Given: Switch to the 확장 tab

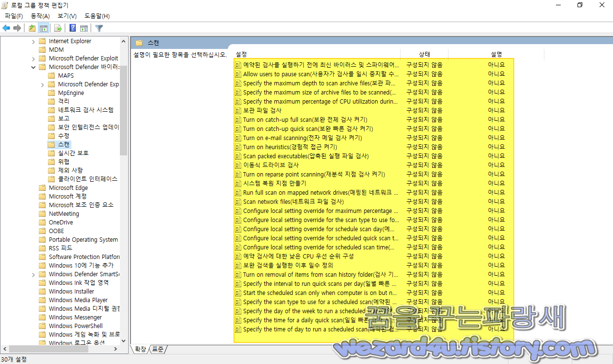Looking at the screenshot, I should [x=140, y=349].
